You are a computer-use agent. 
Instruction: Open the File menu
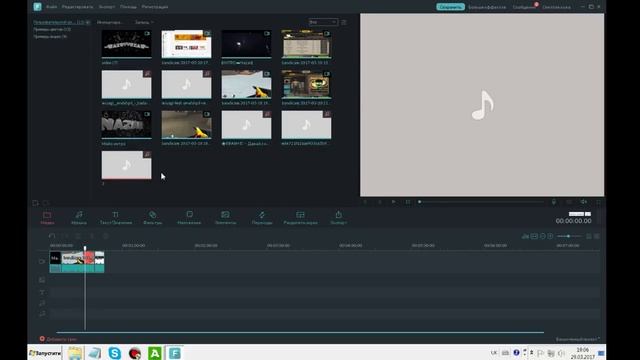[51, 7]
